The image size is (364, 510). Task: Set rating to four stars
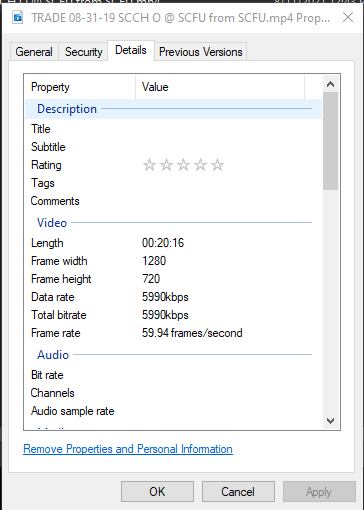click(200, 165)
